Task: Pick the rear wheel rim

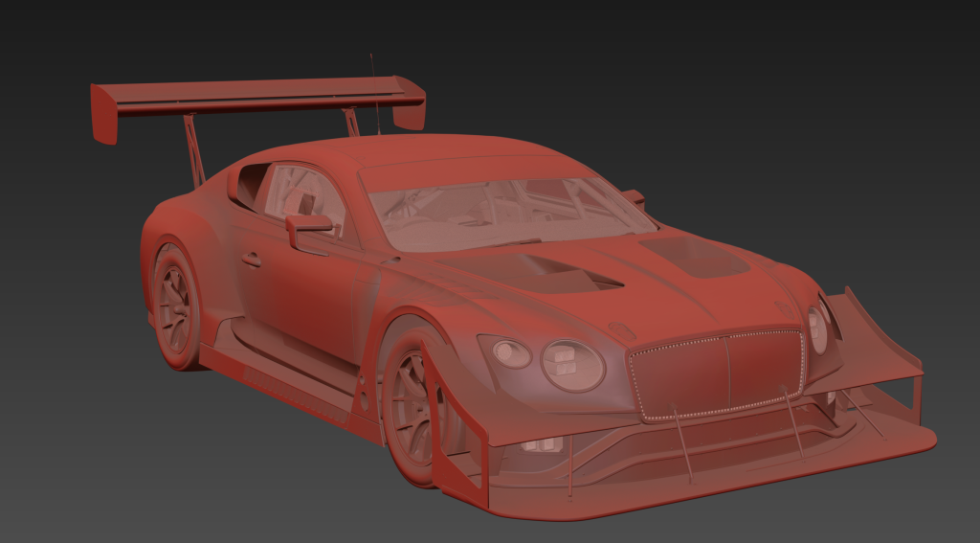Action: (175, 306)
